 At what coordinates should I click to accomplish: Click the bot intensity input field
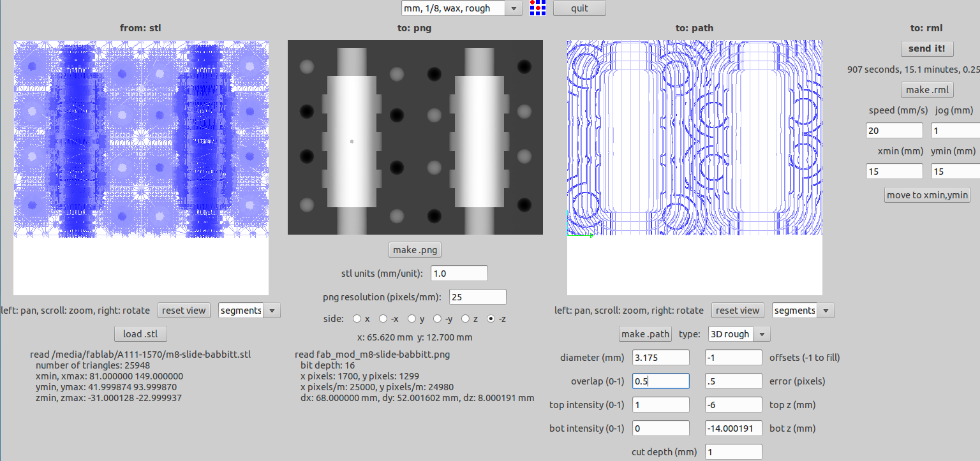tap(661, 428)
